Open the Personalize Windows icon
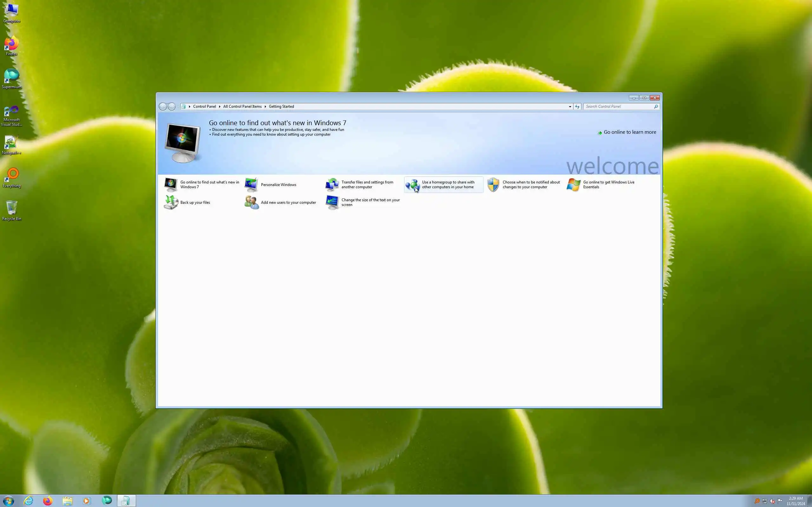This screenshot has width=812, height=507. (251, 184)
